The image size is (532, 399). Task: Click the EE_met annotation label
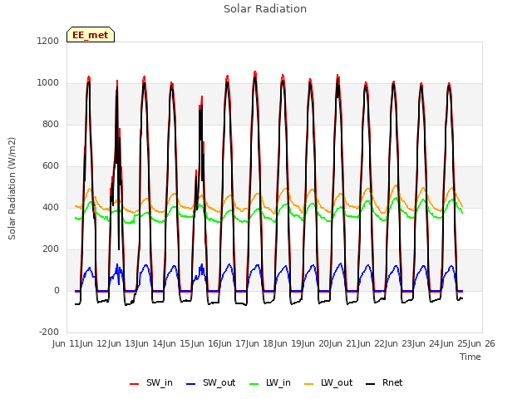coord(91,35)
